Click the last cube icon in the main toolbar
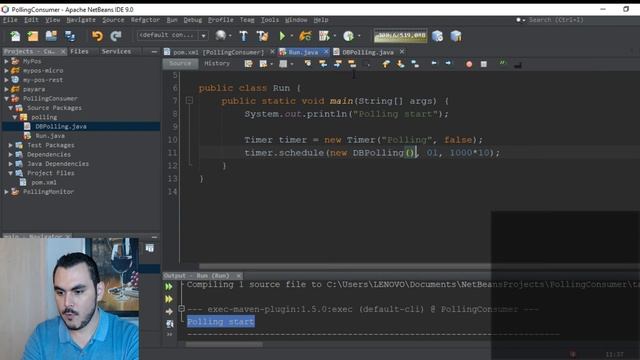The height and width of the screenshot is (360, 640). coord(456,36)
